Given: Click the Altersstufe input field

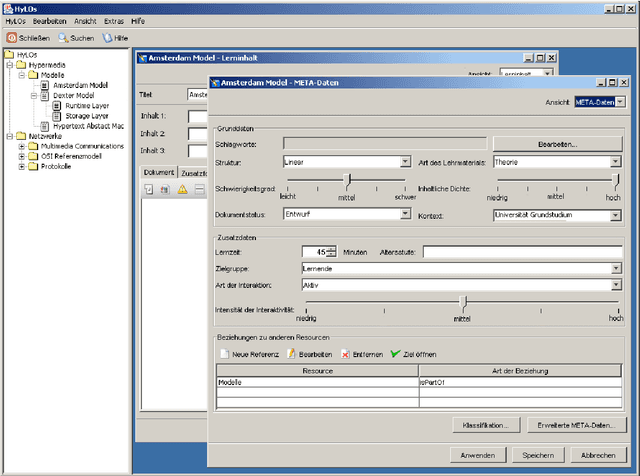Looking at the screenshot, I should tap(522, 252).
